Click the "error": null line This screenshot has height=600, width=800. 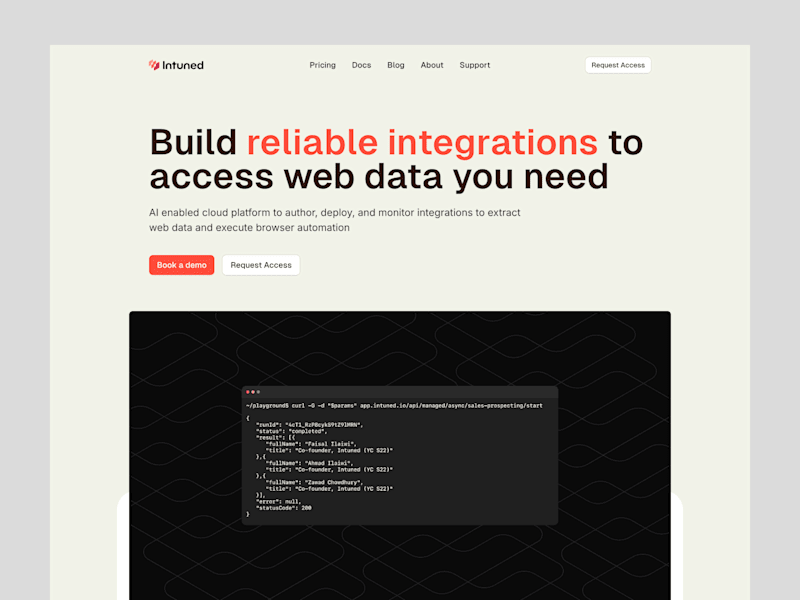(x=279, y=502)
